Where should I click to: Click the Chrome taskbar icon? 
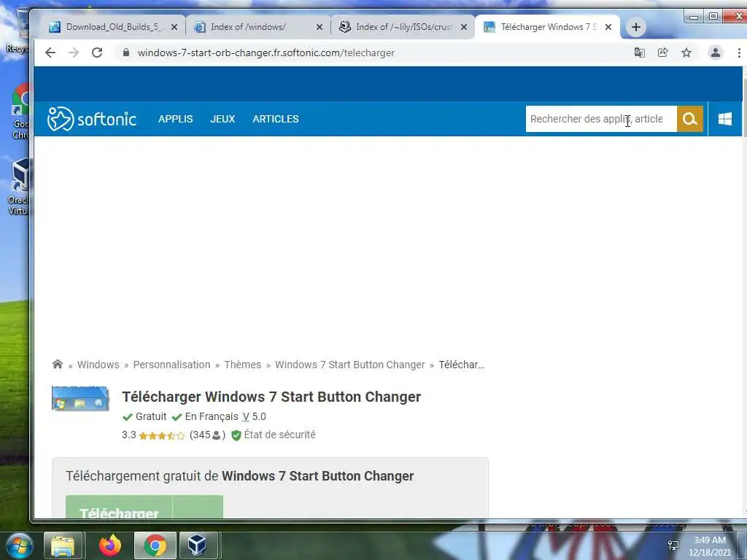click(155, 545)
